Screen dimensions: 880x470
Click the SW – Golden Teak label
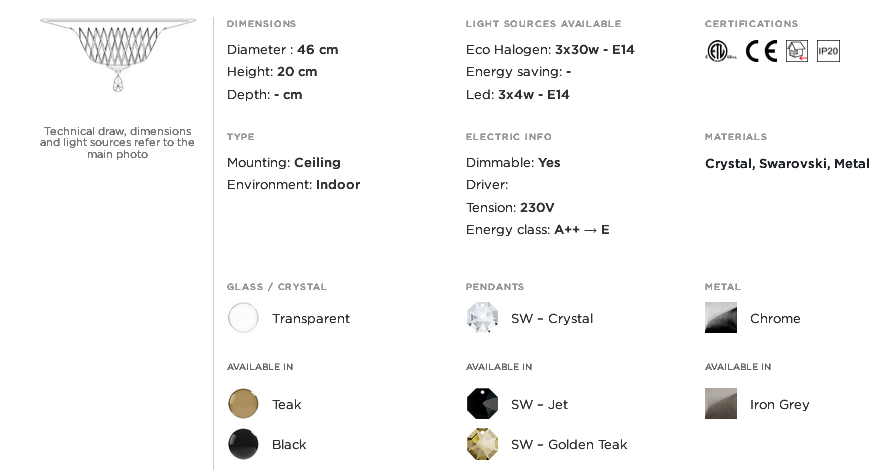(569, 444)
